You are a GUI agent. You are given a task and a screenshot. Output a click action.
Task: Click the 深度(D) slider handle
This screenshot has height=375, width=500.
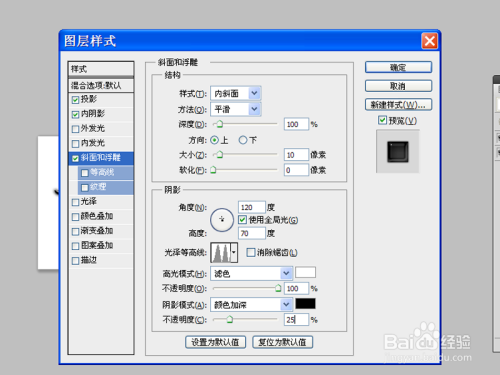click(x=220, y=124)
